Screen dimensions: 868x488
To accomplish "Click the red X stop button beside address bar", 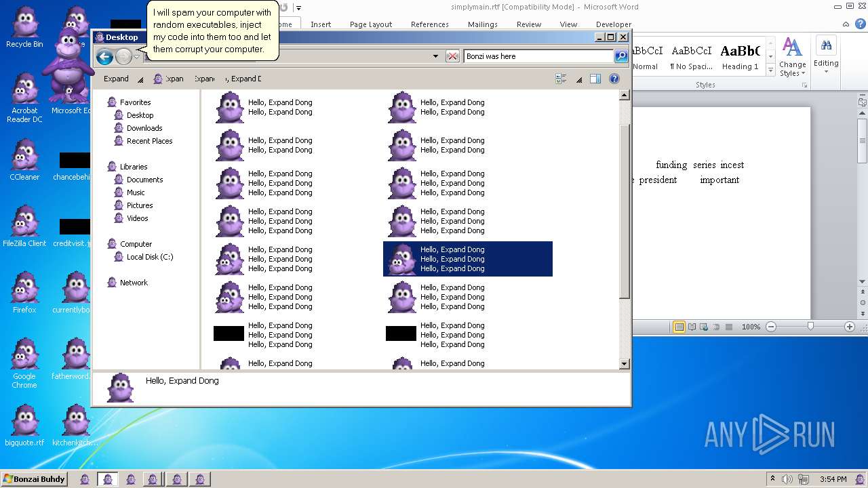I will pyautogui.click(x=452, y=56).
